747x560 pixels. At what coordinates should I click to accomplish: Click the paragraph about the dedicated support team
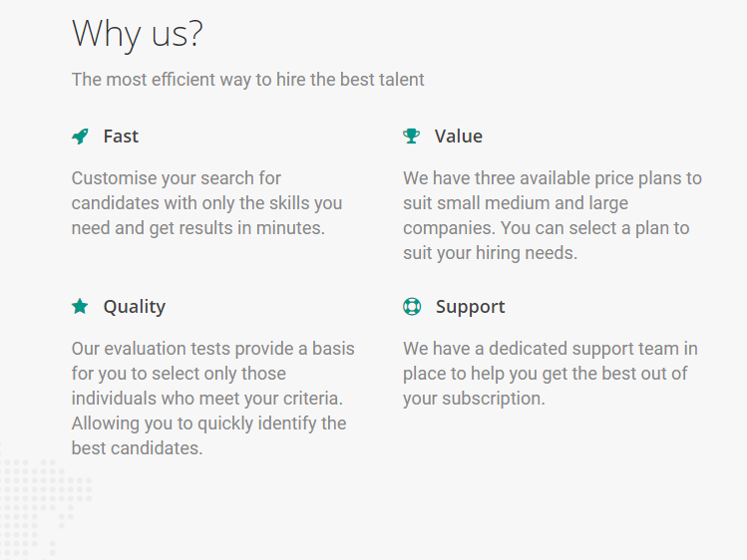coord(550,374)
